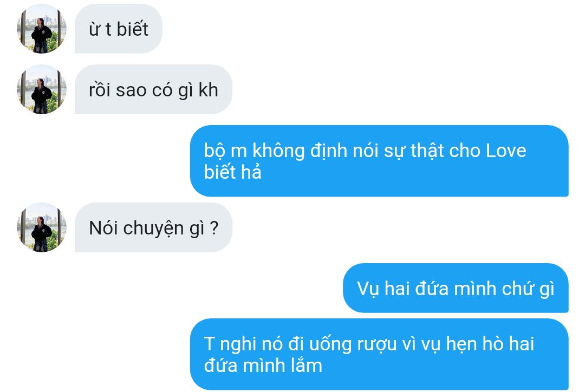Image resolution: width=585 pixels, height=392 pixels.
Task: Select the blue "Vụ hai đứa mình chứ gì" message
Action: [456, 288]
